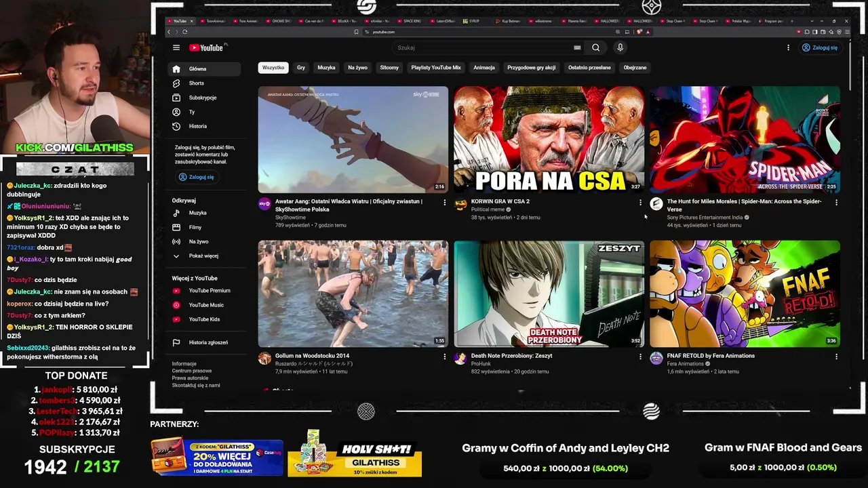The image size is (868, 488).
Task: Click Zaloguj się button in the sidebar
Action: 197,177
